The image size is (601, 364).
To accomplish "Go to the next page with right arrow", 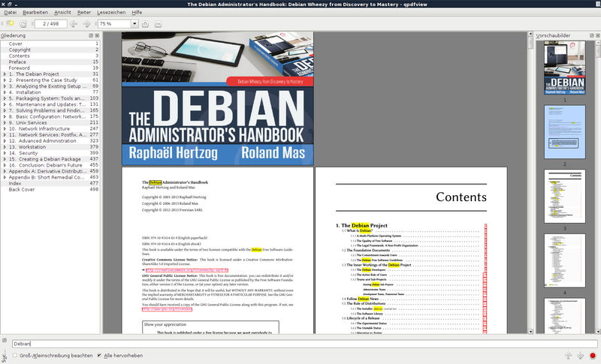I will point(86,24).
